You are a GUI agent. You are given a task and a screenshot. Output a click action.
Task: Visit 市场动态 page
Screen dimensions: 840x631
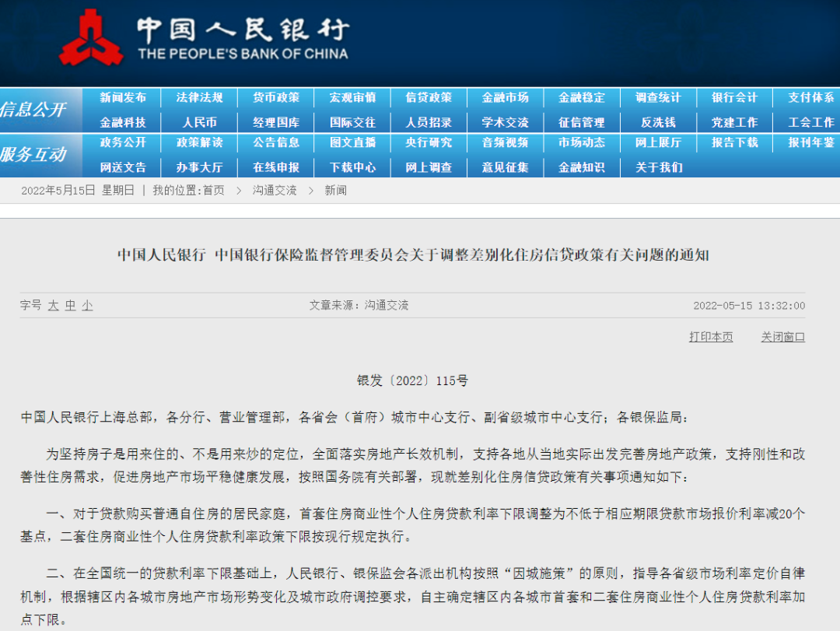coord(582,142)
